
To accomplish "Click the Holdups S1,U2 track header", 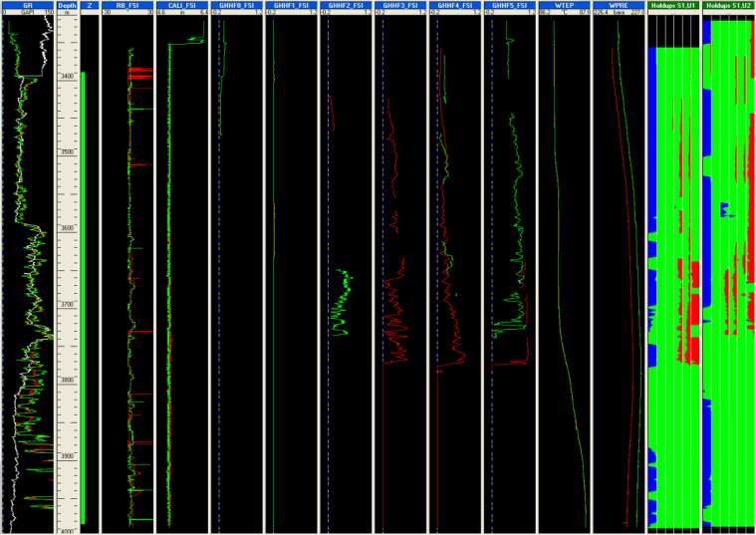I will (x=728, y=5).
